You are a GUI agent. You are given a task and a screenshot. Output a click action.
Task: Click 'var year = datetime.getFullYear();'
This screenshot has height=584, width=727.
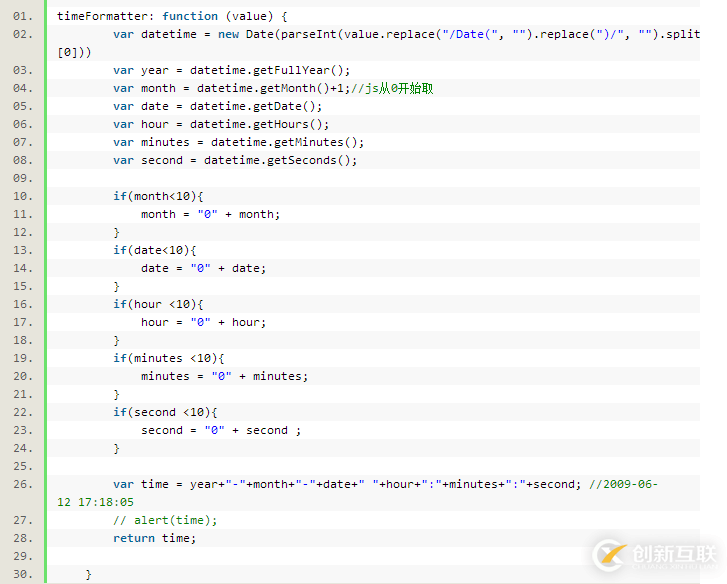pyautogui.click(x=231, y=70)
